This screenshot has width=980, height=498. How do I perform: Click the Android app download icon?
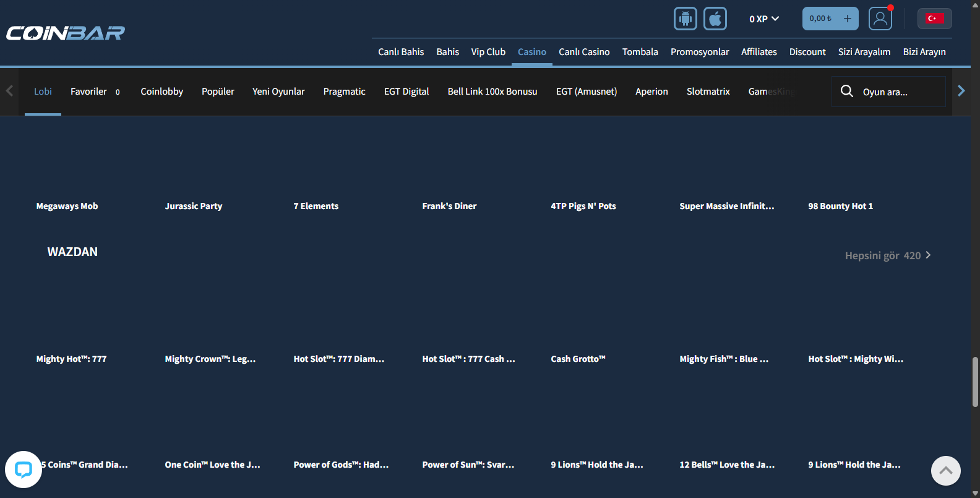pyautogui.click(x=685, y=19)
